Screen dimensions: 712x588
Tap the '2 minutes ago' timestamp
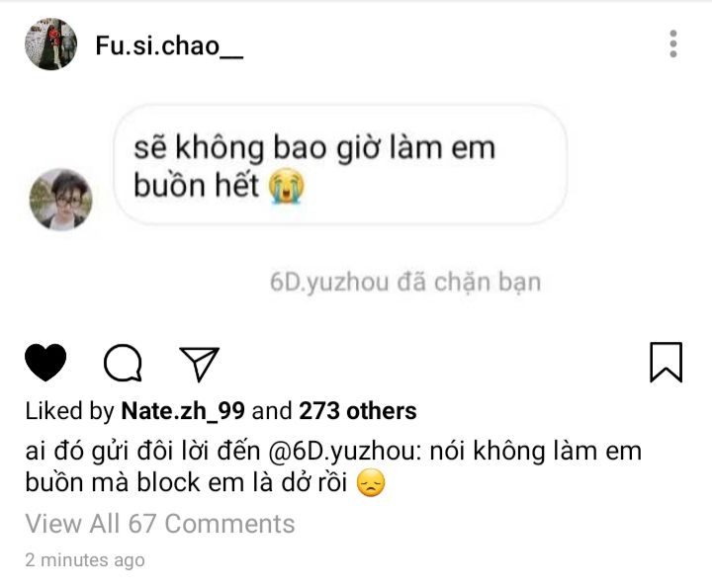(85, 560)
